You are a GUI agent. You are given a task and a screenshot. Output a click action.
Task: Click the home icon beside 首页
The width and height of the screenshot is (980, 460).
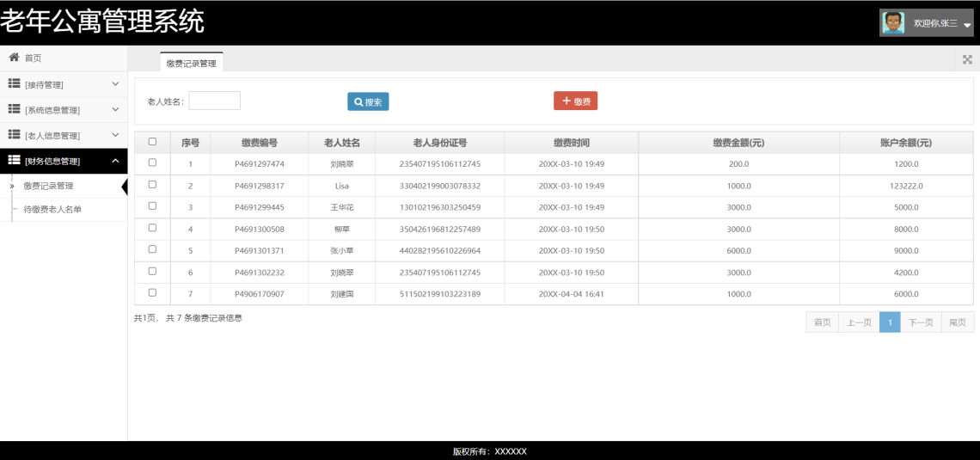[x=14, y=58]
